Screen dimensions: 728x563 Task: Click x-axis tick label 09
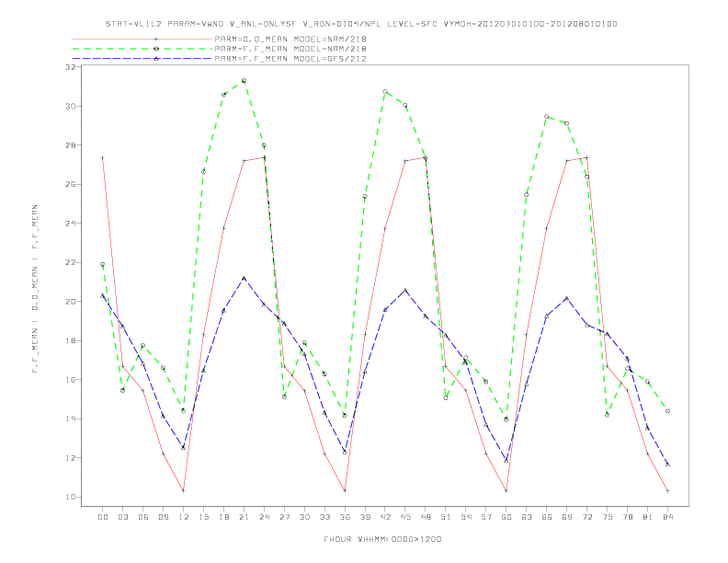163,517
